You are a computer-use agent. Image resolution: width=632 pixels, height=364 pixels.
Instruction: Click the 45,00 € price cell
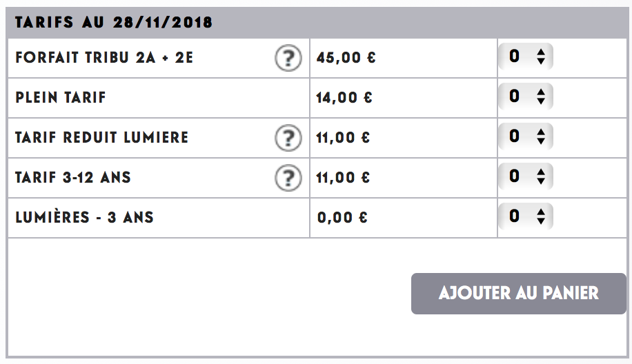click(404, 58)
